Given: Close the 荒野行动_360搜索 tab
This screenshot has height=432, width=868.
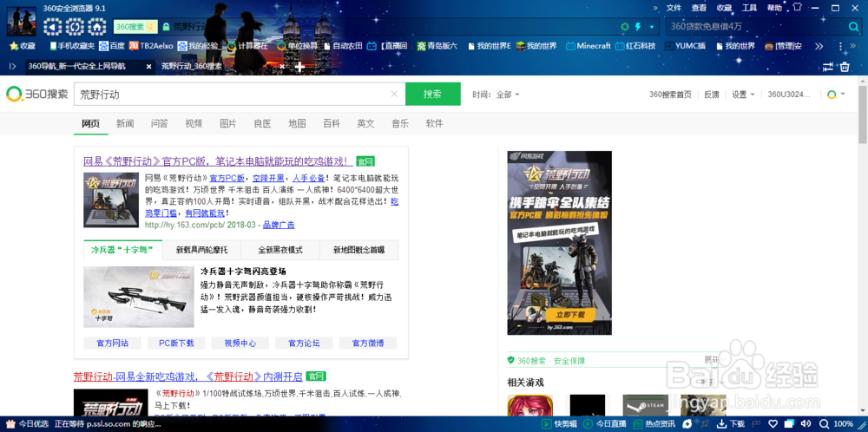Looking at the screenshot, I should [282, 67].
